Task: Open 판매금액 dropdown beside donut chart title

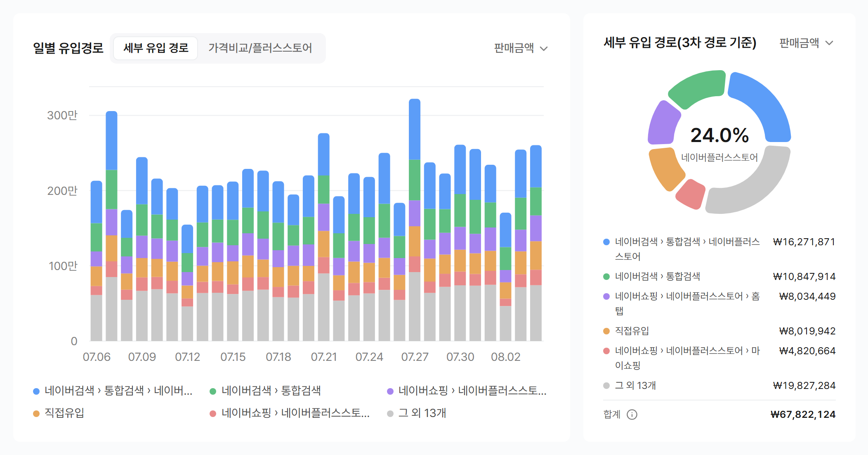Action: (806, 43)
